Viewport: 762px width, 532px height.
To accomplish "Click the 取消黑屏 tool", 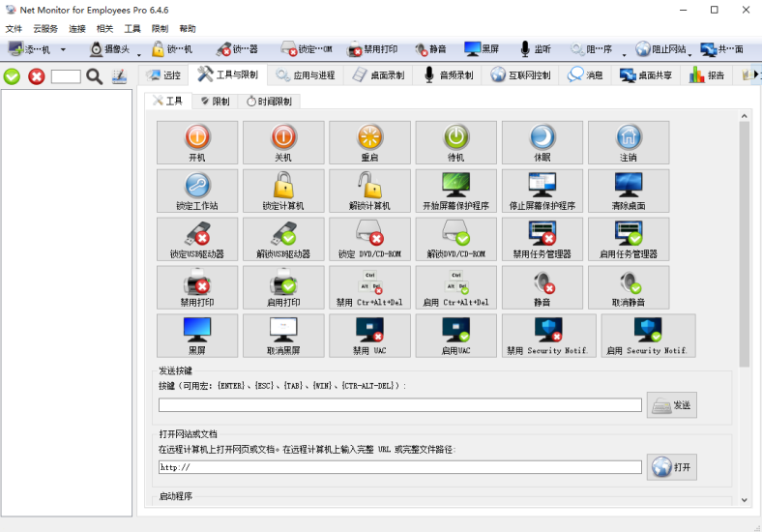I will [x=283, y=336].
